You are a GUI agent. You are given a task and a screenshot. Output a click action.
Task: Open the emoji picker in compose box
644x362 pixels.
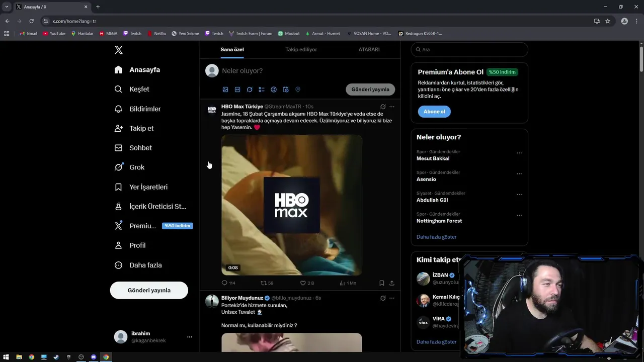[274, 89]
